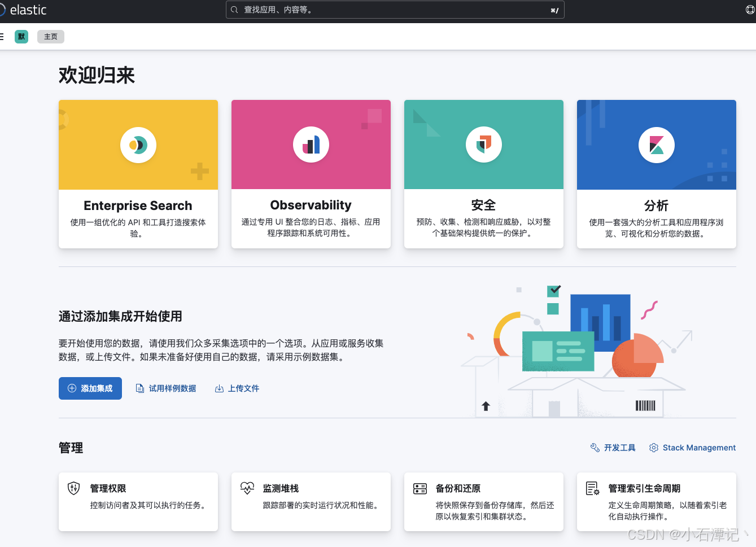Click the magnifier icon in search bar
This screenshot has width=756, height=547.
point(234,10)
